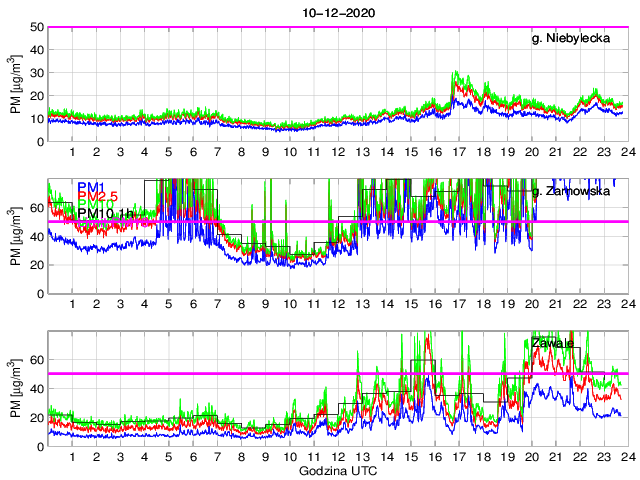Viewport: 640px width, 480px height.
Task: Click the date title 10-12-2020
Action: (336, 12)
